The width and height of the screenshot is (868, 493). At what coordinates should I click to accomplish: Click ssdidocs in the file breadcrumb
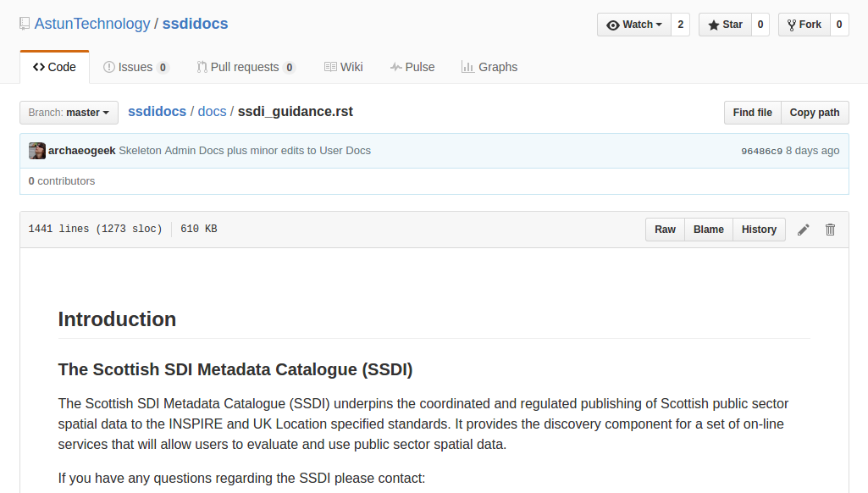(158, 111)
